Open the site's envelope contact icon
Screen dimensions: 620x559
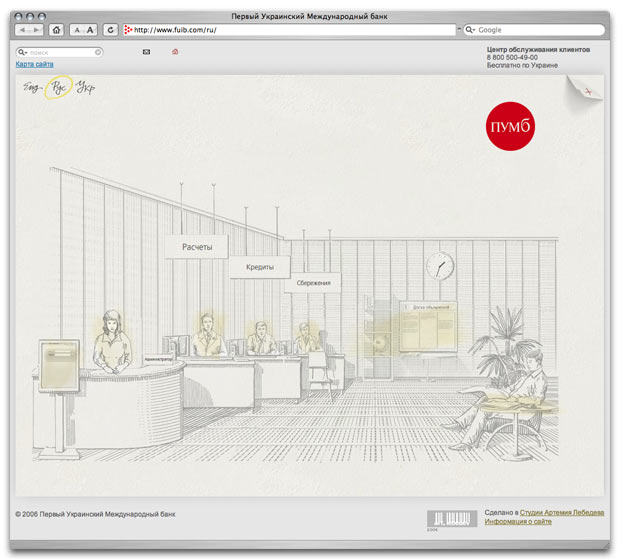tap(146, 51)
